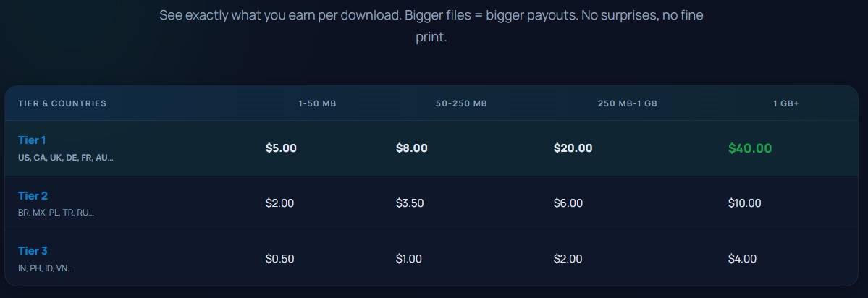
Task: Click the green $40.00 payout value
Action: (750, 148)
